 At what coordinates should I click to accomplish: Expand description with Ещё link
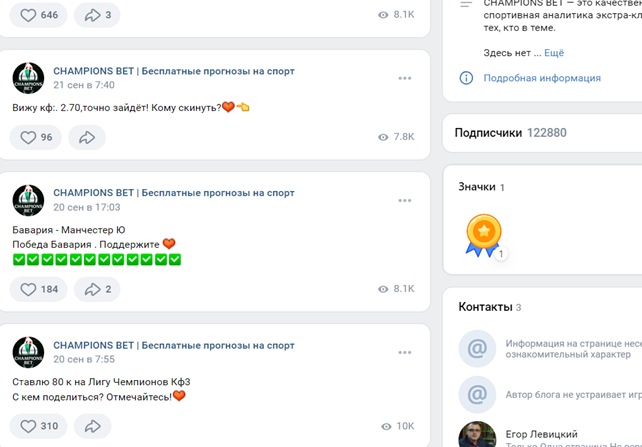tap(553, 53)
